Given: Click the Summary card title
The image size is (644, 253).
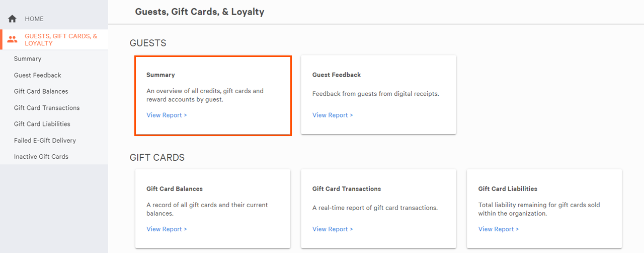Looking at the screenshot, I should pos(160,75).
